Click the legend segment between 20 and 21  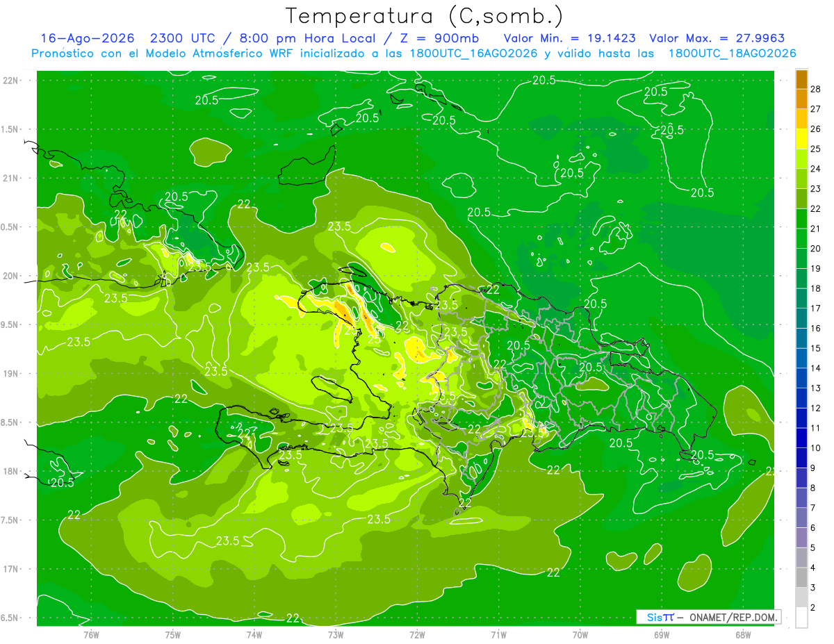pos(801,239)
